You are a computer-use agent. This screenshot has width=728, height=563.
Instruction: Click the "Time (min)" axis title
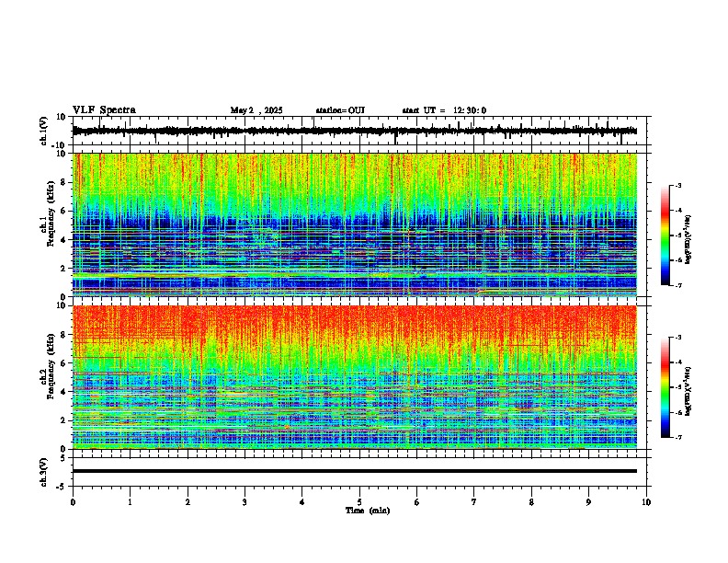(x=368, y=511)
